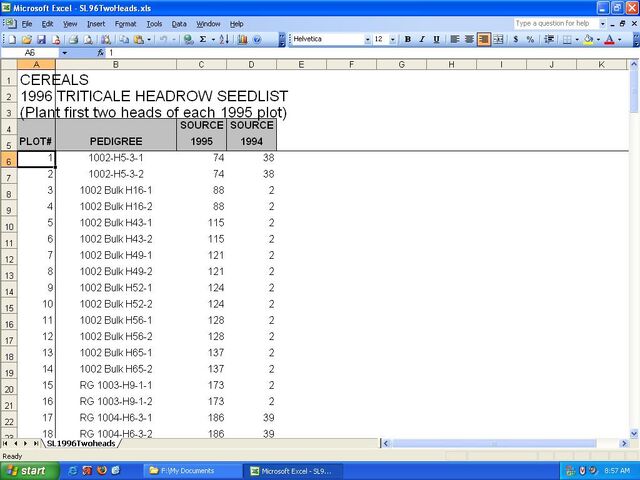This screenshot has height=480, width=640.
Task: Run the Research/Spelling toolbar icon
Action: (x=106, y=39)
